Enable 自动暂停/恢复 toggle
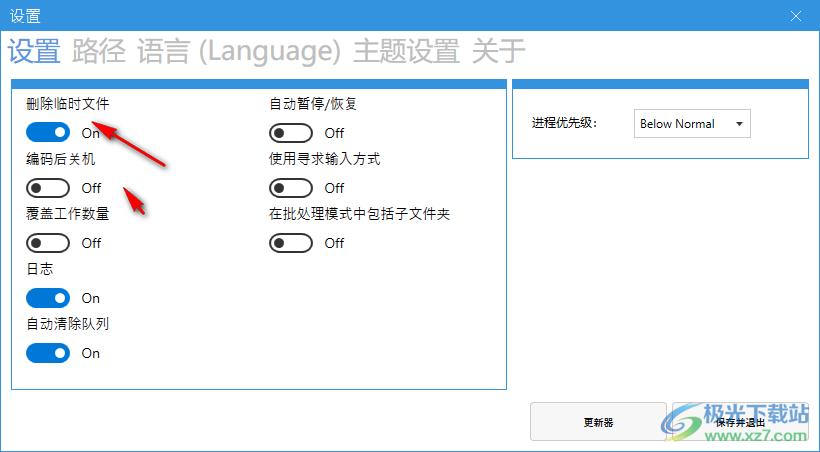The image size is (820, 452). 291,133
